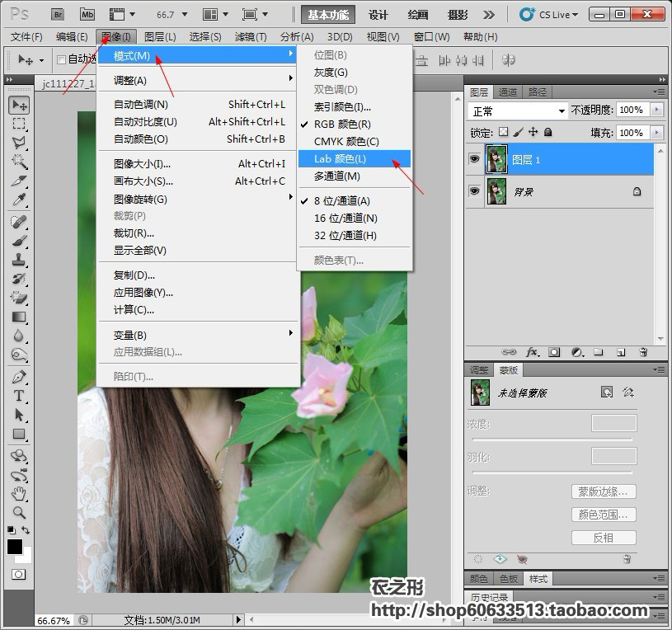
Task: Select the Crop tool
Action: point(19,181)
